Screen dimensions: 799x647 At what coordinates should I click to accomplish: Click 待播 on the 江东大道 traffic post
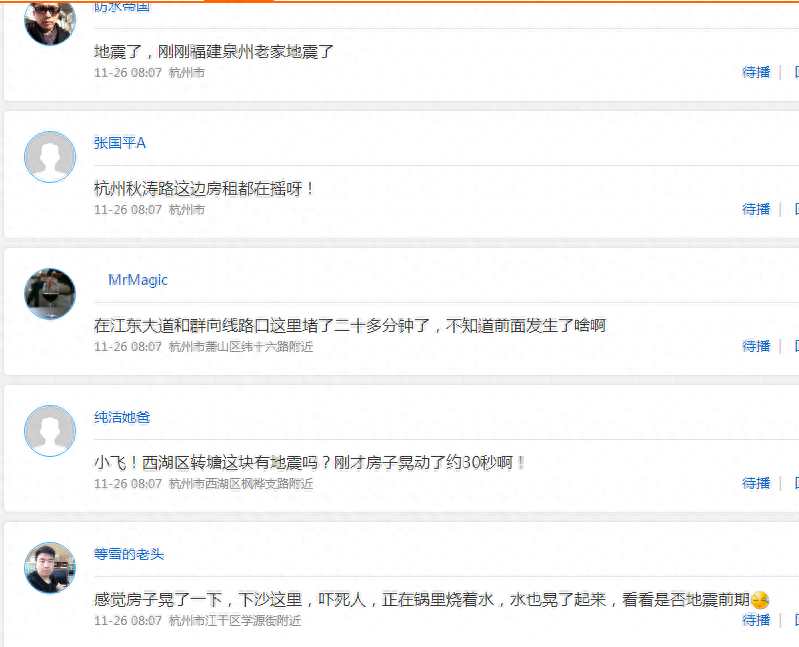coord(756,346)
